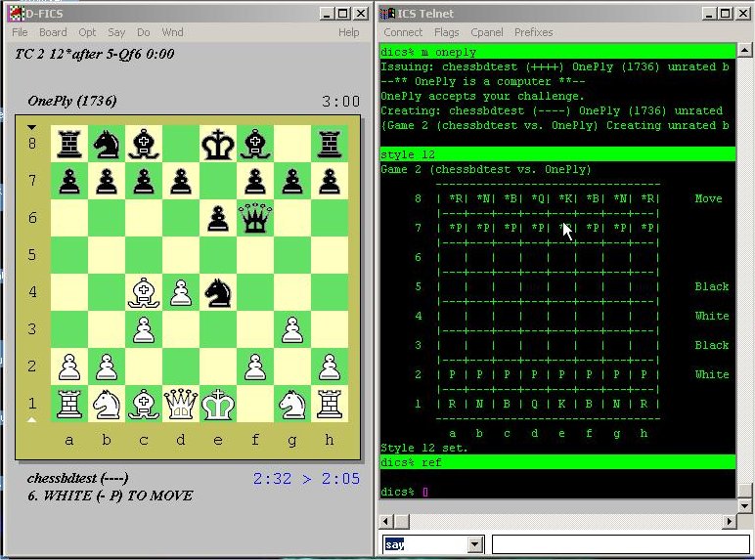The width and height of the screenshot is (755, 560).
Task: Select the white knight on b1
Action: [107, 405]
